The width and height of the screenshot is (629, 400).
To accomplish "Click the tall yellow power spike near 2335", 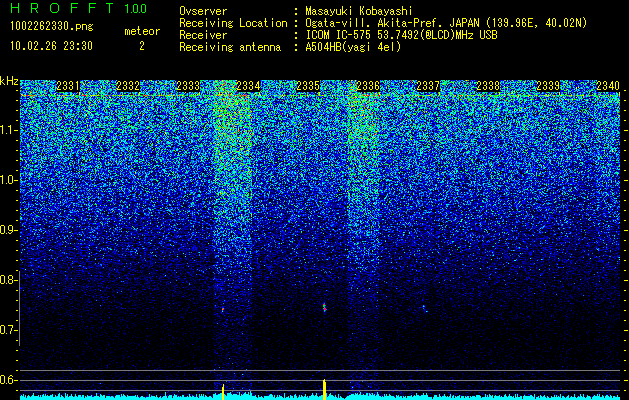I will click(x=324, y=389).
